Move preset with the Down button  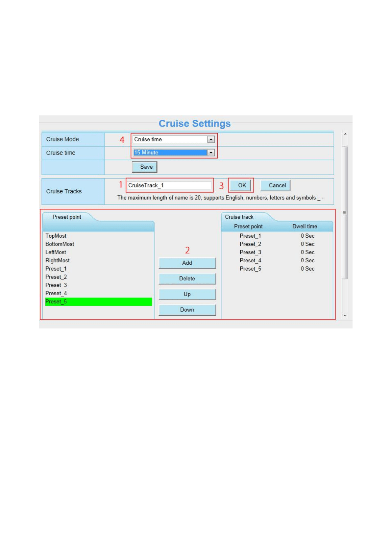[x=187, y=310]
